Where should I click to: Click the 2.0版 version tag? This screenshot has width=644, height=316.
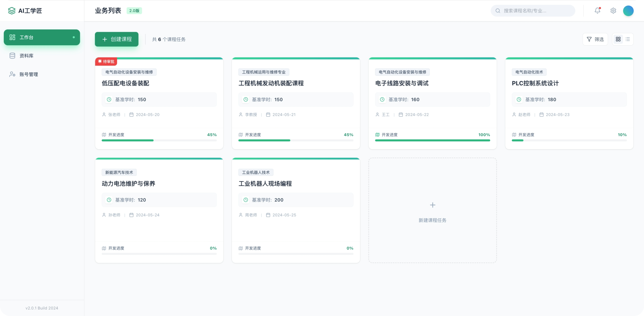click(134, 11)
